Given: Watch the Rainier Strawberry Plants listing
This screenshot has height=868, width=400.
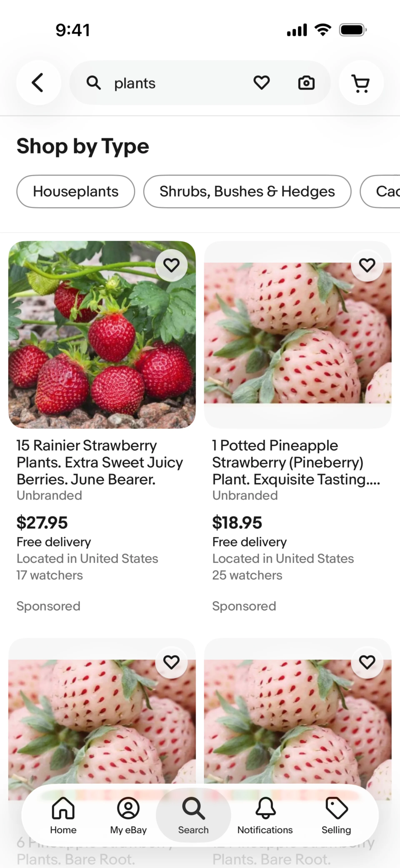Looking at the screenshot, I should coord(171,265).
